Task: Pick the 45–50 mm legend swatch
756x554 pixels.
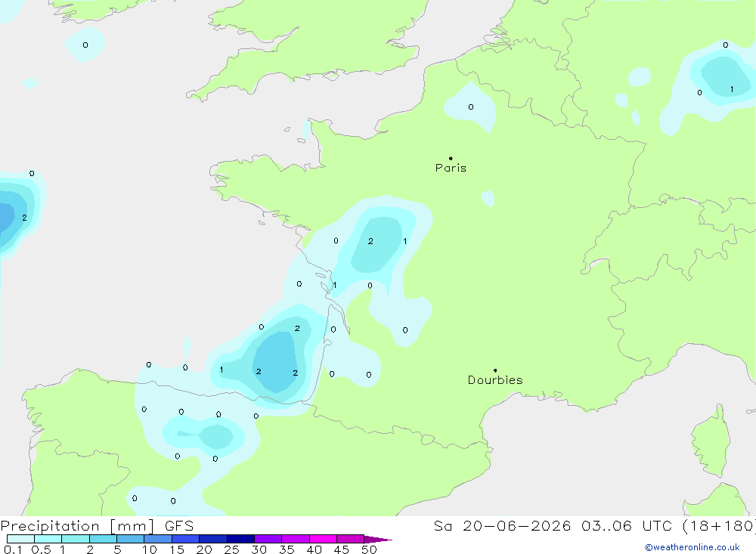Action: pyautogui.click(x=351, y=539)
